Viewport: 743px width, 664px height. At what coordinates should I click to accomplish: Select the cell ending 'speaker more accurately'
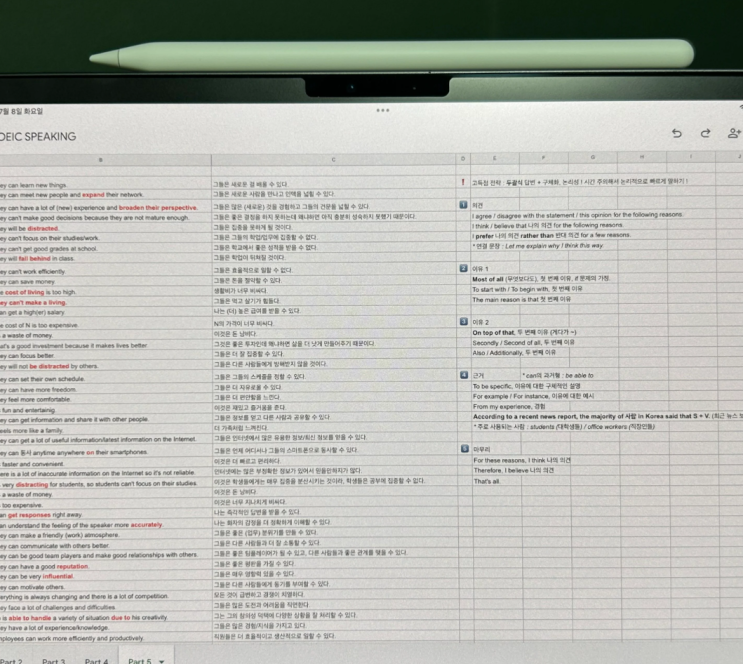106,525
